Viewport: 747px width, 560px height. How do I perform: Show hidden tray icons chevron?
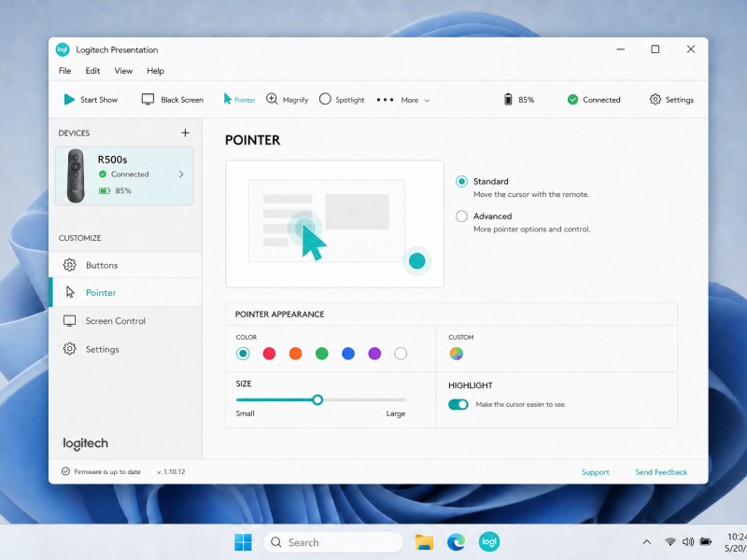click(646, 542)
